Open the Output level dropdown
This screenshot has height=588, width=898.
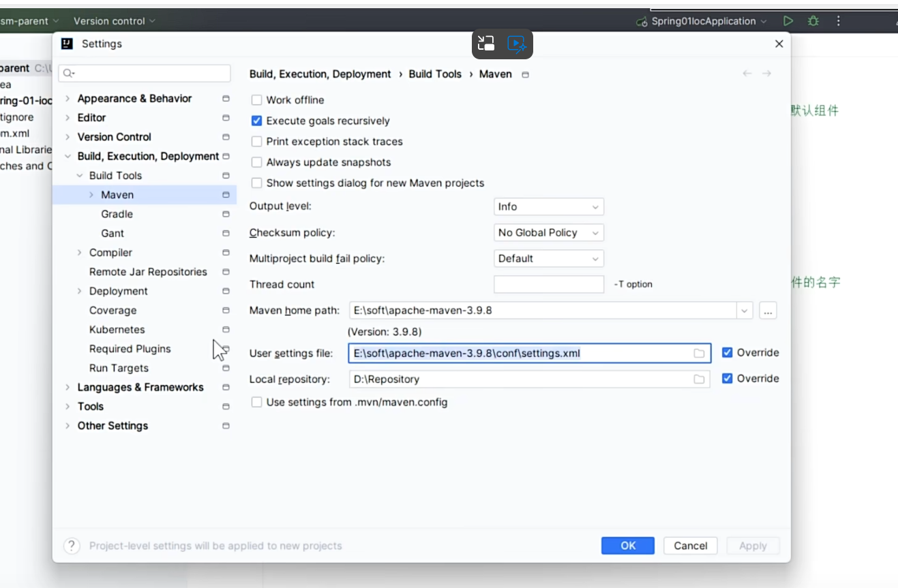pyautogui.click(x=548, y=206)
